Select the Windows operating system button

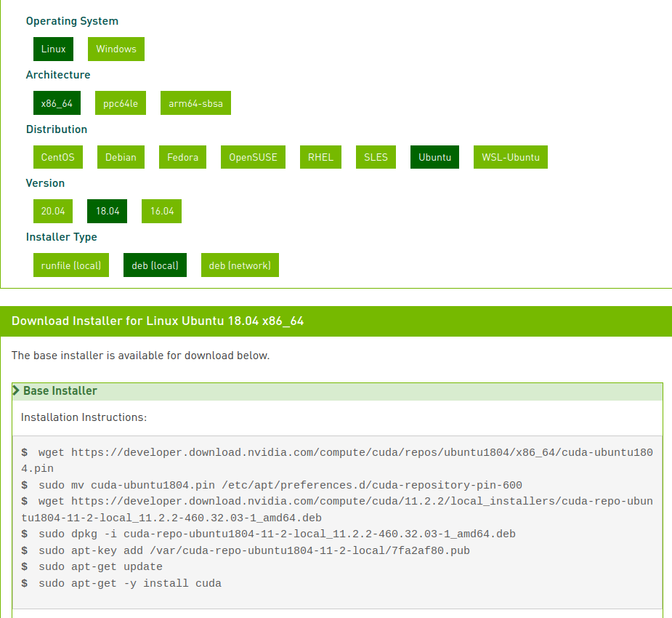[x=116, y=49]
